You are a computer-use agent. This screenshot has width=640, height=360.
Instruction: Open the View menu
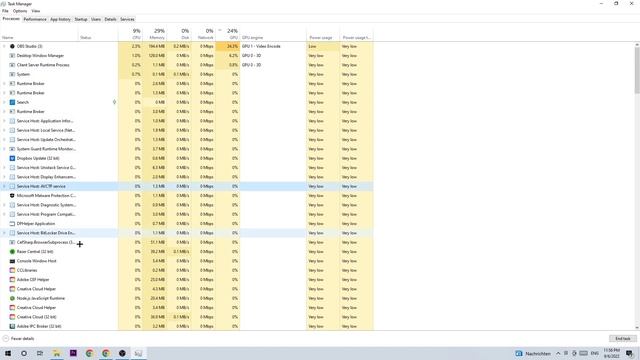point(36,11)
